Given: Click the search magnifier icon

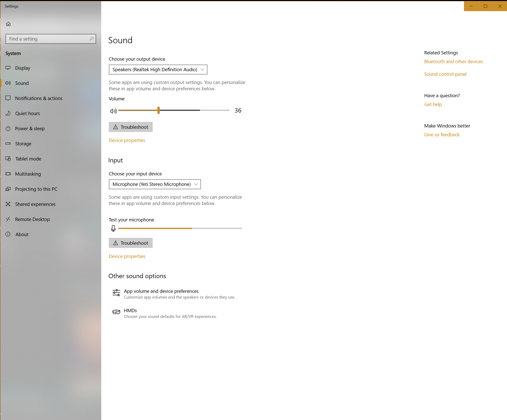Looking at the screenshot, I should [x=92, y=39].
